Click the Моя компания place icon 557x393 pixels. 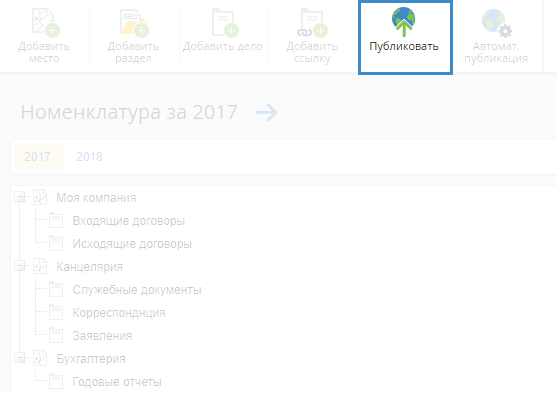point(40,197)
